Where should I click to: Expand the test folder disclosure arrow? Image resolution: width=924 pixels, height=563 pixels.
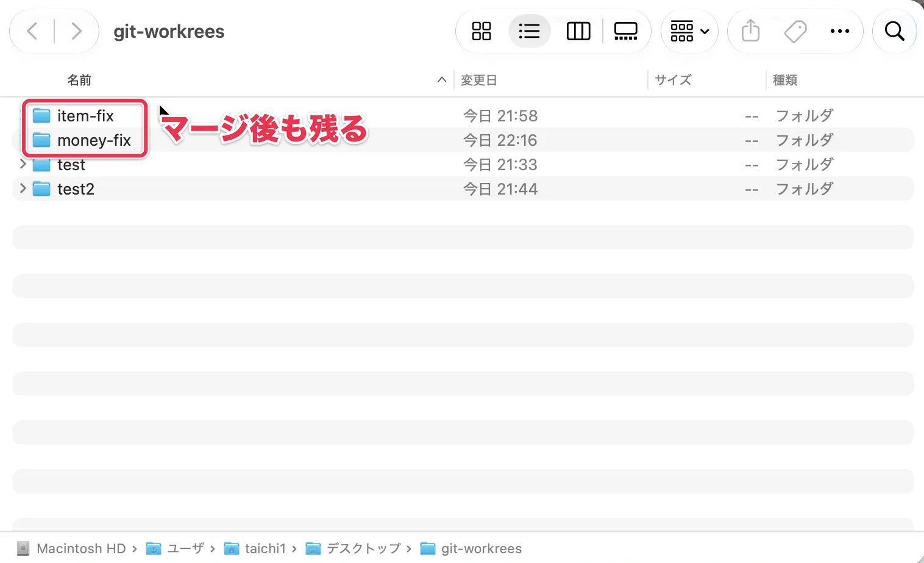[23, 164]
